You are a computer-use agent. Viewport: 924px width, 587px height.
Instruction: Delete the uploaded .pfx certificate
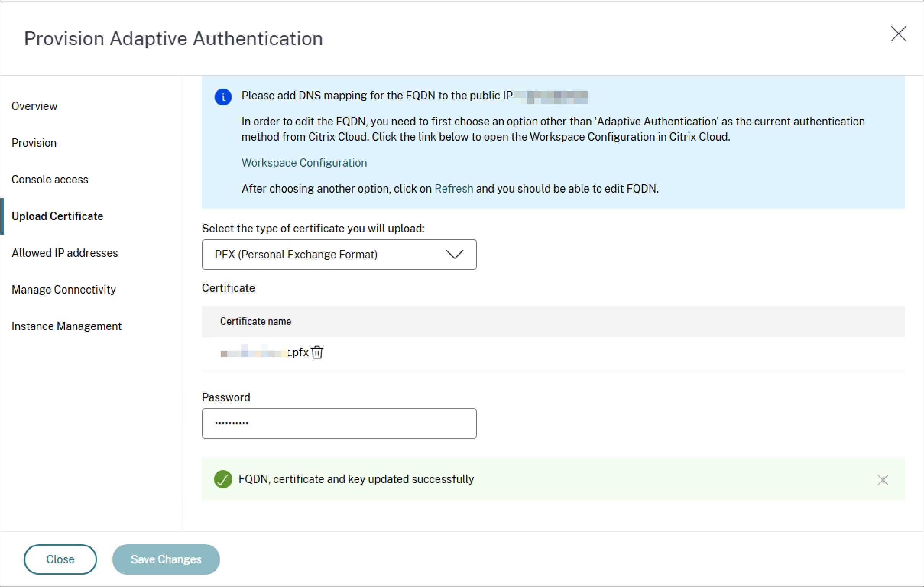(x=317, y=353)
